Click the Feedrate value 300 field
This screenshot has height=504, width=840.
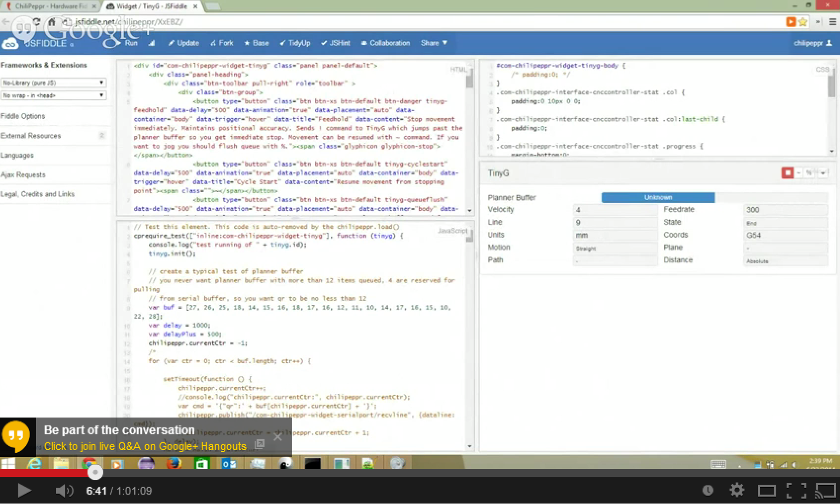[786, 210]
